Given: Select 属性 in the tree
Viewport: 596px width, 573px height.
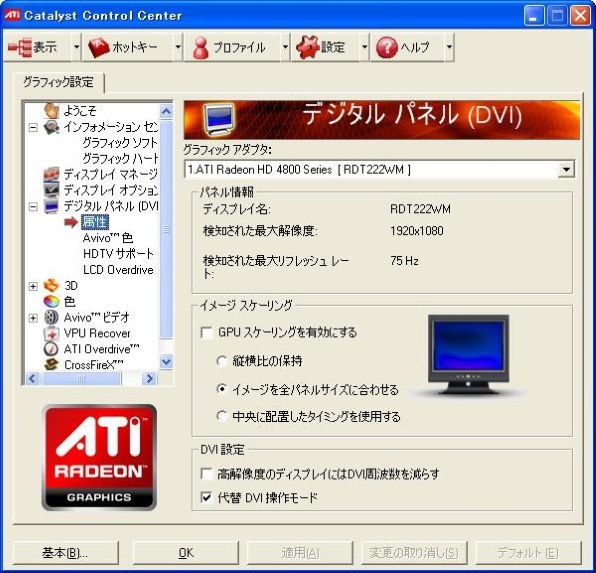Looking at the screenshot, I should (95, 222).
